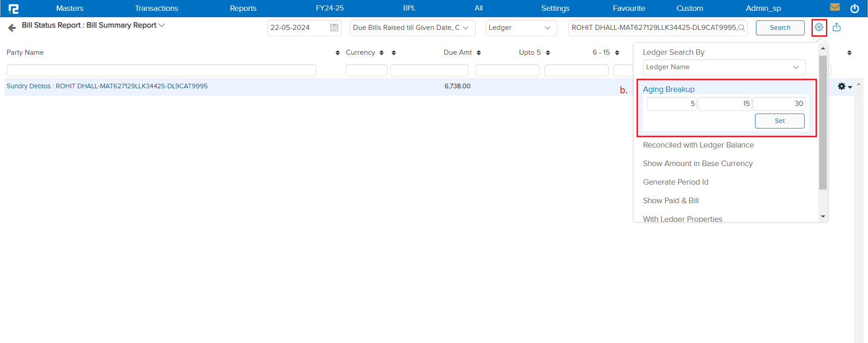Click the export share icon
This screenshot has height=343, width=868.
click(x=836, y=28)
